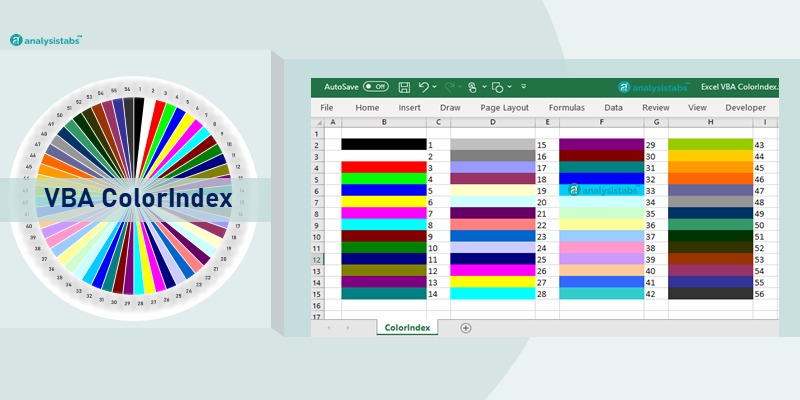Switch to the Review tab
The width and height of the screenshot is (800, 400).
(x=656, y=108)
